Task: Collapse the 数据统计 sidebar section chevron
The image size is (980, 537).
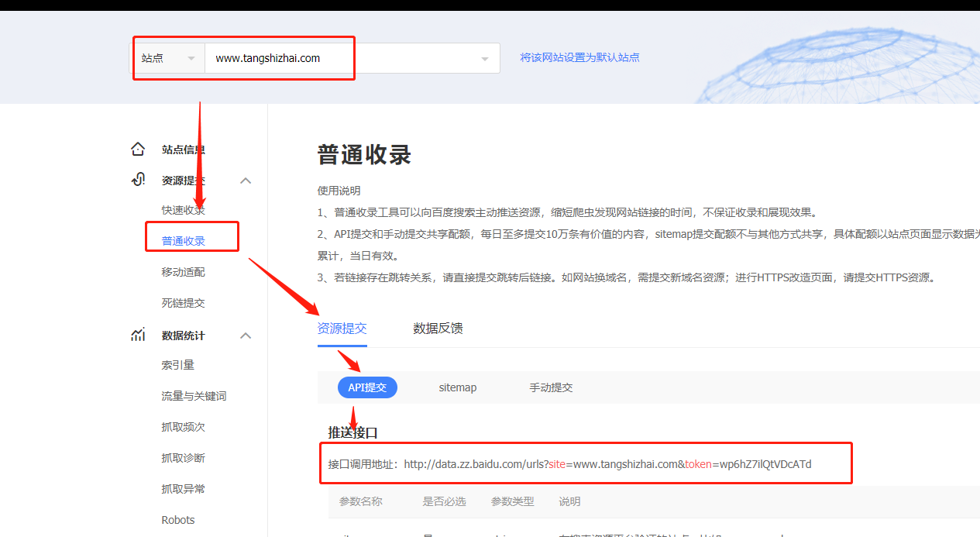Action: [246, 336]
